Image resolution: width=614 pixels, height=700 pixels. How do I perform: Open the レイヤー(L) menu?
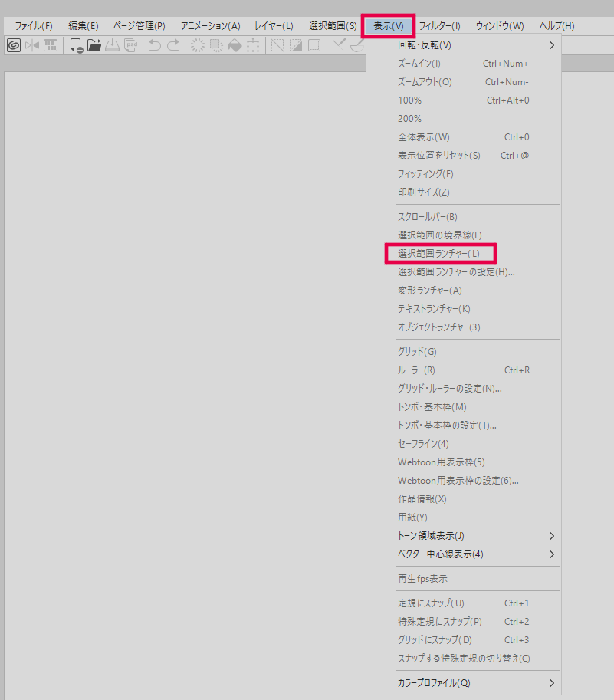[x=274, y=26]
